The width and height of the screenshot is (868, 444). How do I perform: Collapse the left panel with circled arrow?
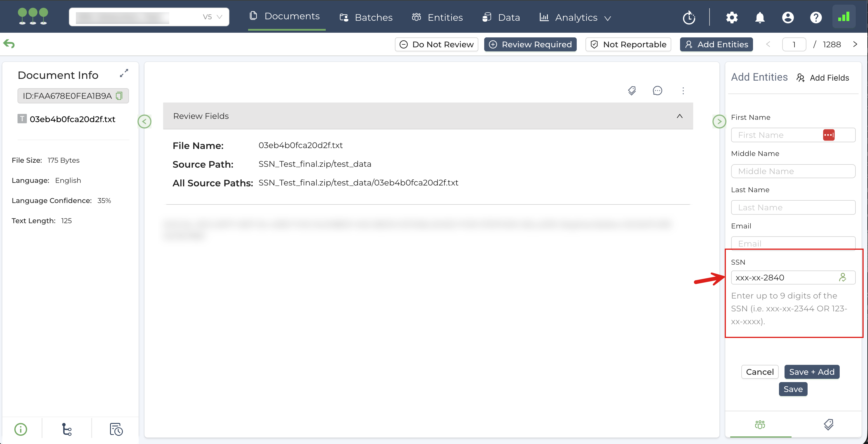tap(144, 121)
